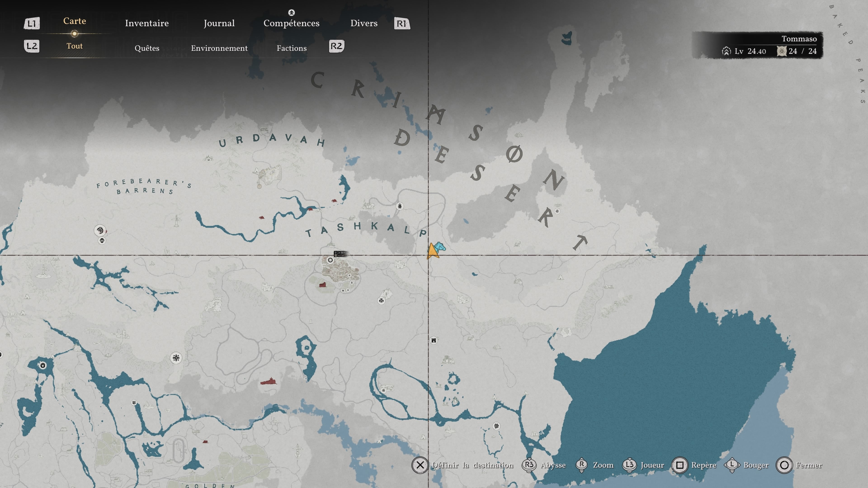The image size is (868, 488).
Task: Click the Lv 24.40 level value
Action: 750,51
